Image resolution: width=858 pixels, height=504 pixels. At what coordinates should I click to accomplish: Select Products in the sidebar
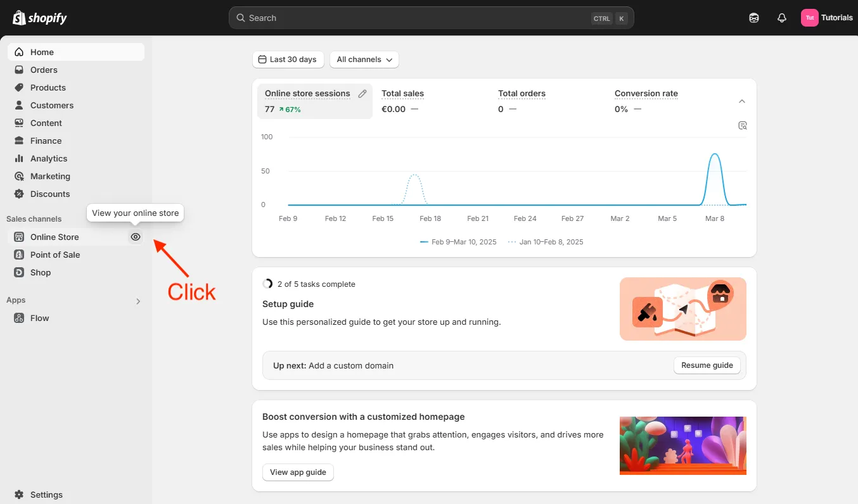[x=48, y=87]
